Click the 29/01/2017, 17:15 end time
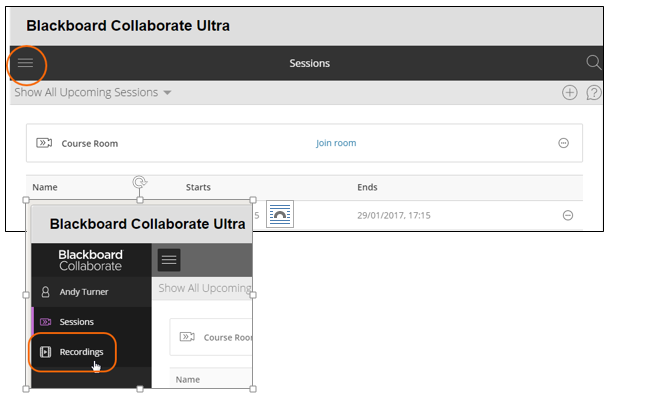This screenshot has height=398, width=658. [x=394, y=215]
